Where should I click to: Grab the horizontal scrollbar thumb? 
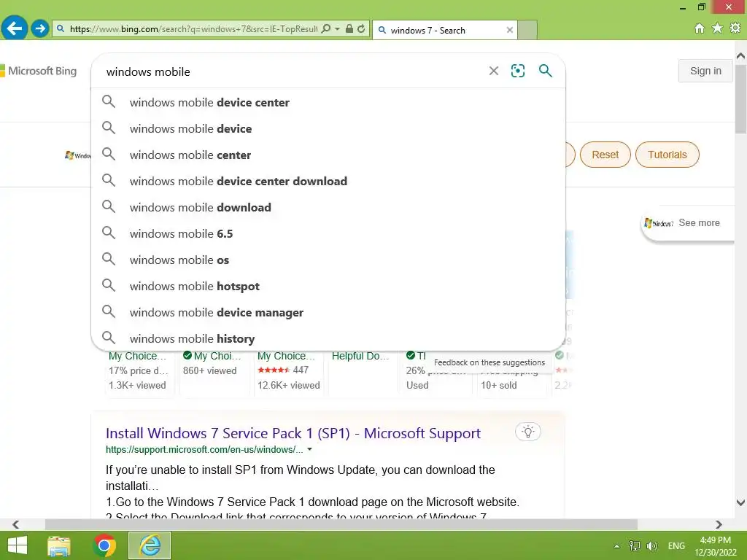(x=341, y=524)
